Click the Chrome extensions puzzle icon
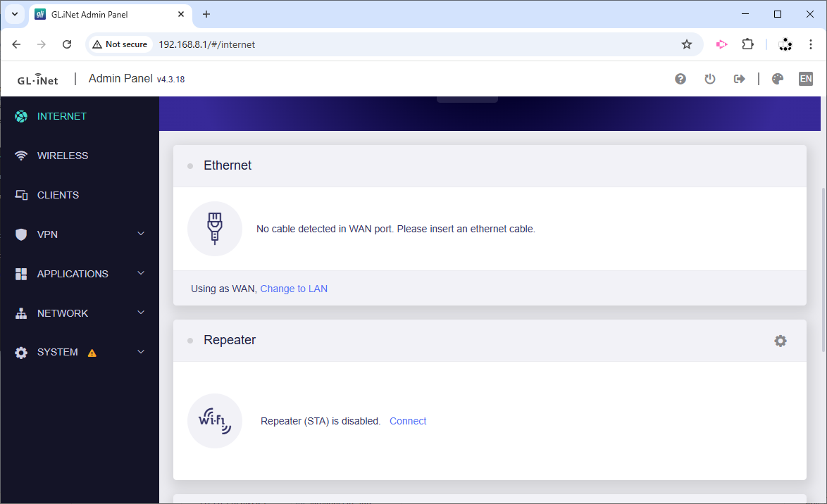This screenshot has height=504, width=827. (748, 44)
